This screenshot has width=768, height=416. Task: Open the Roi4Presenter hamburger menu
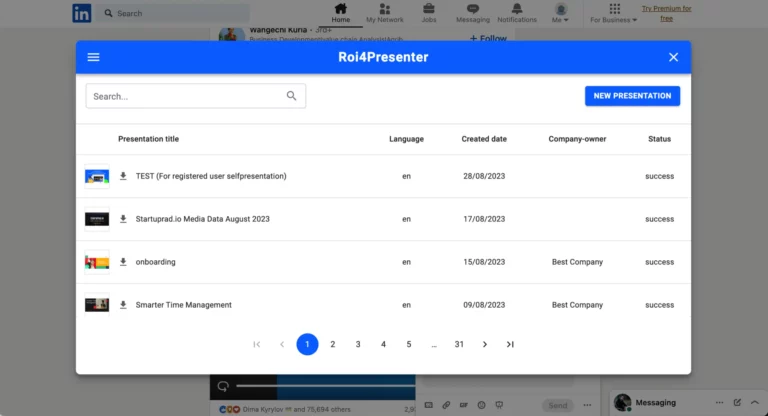[93, 57]
